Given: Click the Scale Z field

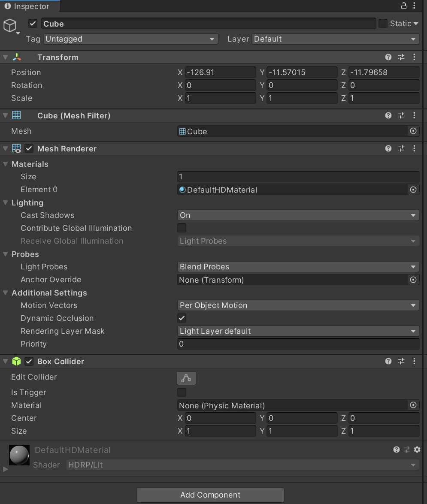Looking at the screenshot, I should coord(384,98).
